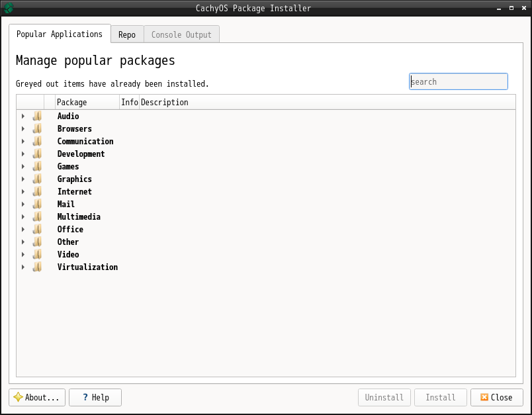Click the Virtualization folder icon

pyautogui.click(x=37, y=267)
